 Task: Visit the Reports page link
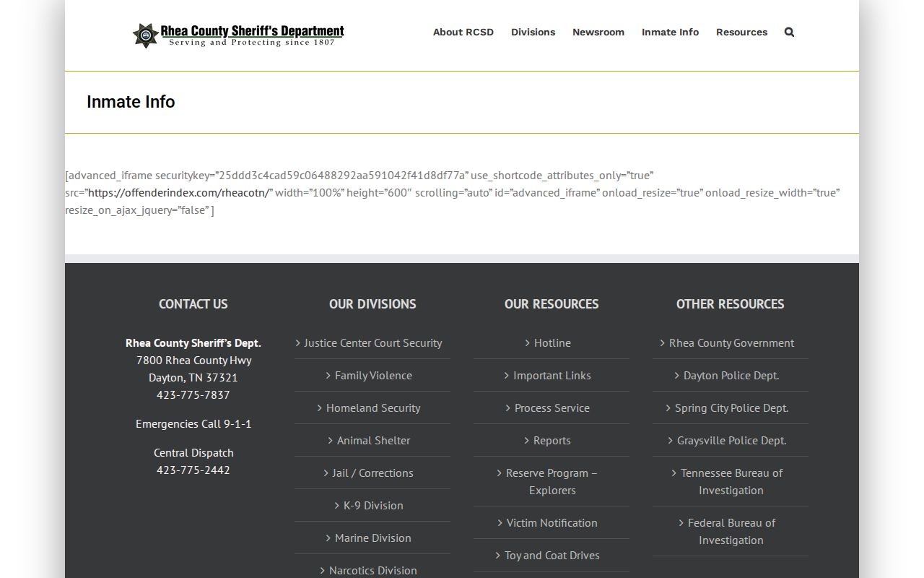(552, 441)
